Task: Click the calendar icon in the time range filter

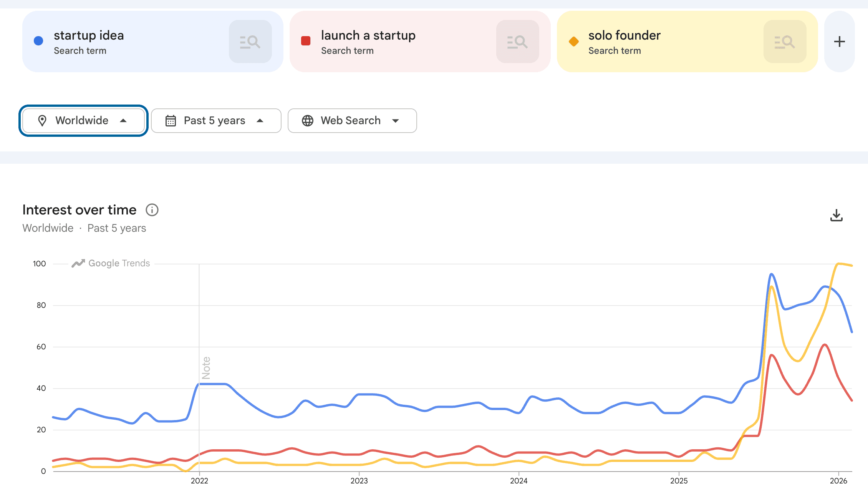Action: [171, 120]
